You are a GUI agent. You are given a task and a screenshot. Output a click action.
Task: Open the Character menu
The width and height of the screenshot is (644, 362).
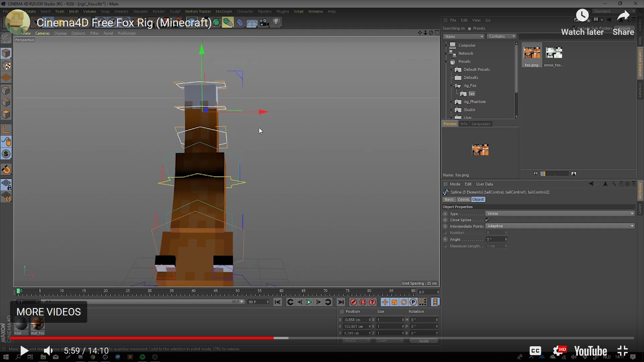point(245,11)
